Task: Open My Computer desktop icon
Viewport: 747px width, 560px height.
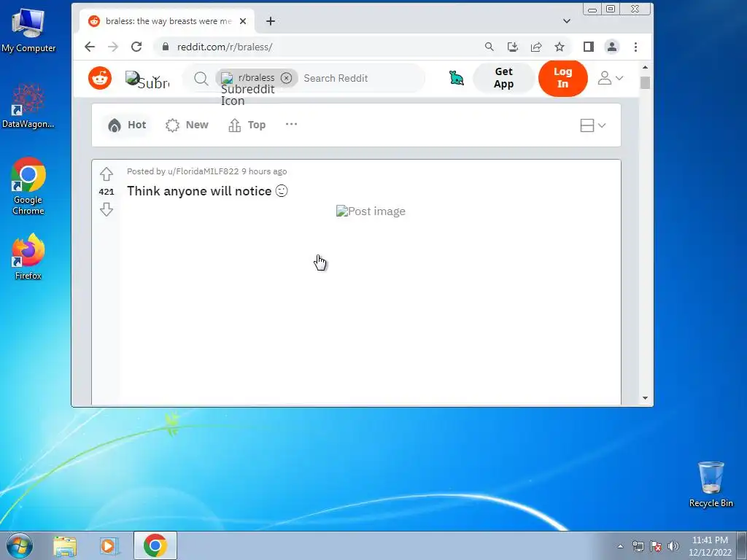Action: (28, 30)
